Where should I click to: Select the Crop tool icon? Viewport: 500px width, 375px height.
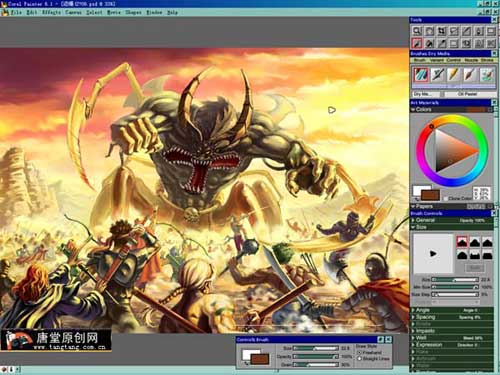click(x=441, y=31)
